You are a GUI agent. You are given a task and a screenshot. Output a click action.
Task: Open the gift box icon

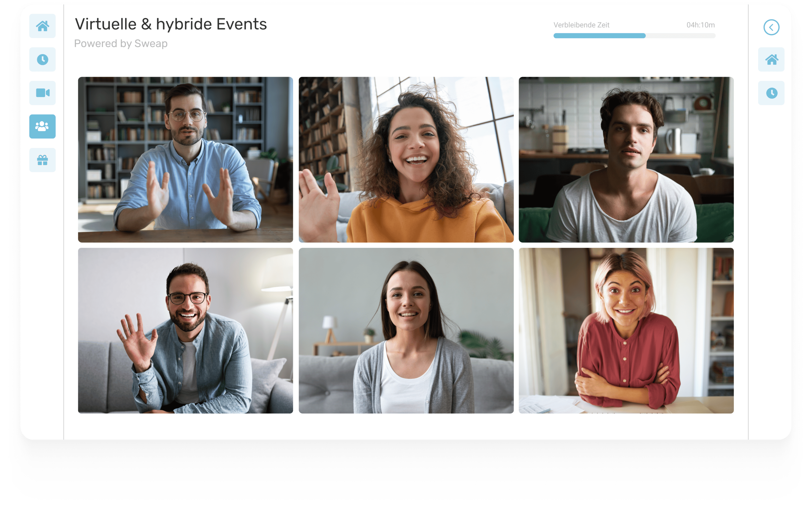42,160
